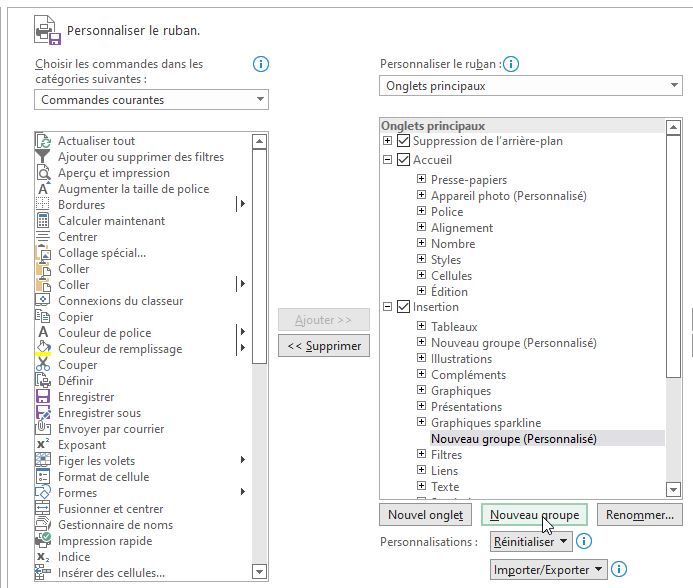Open the info icon beside Choisir les commandes
This screenshot has width=693, height=588.
pos(261,65)
